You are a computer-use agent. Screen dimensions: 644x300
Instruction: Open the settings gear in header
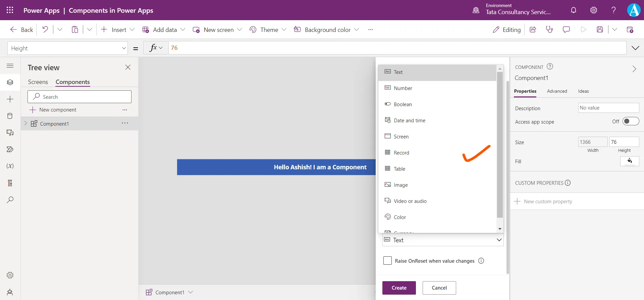click(594, 10)
